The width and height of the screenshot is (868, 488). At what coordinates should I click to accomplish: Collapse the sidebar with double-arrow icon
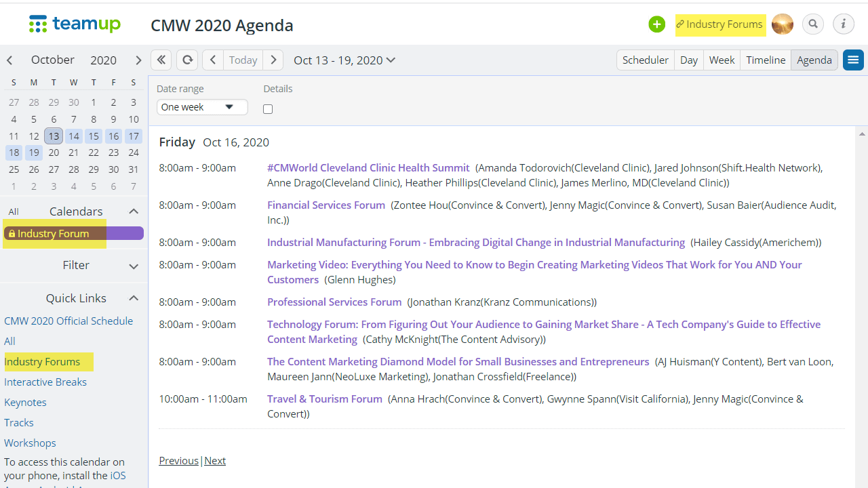161,60
